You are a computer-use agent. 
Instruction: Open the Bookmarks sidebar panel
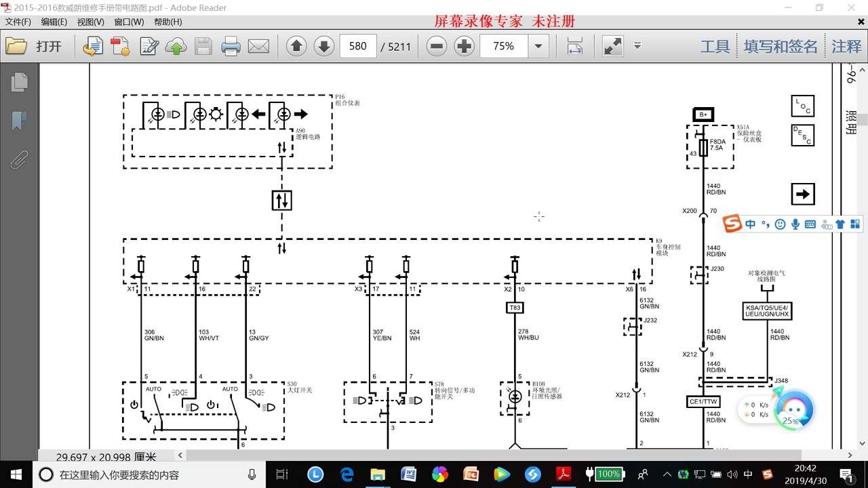[x=20, y=121]
